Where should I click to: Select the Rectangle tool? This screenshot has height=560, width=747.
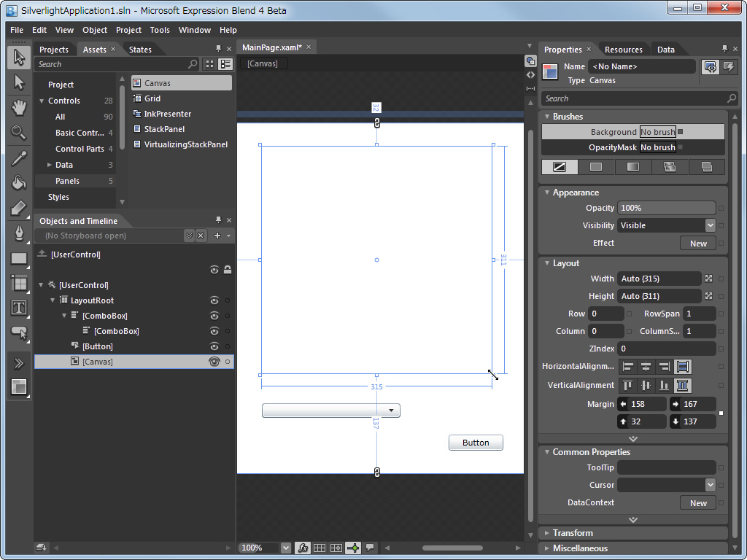tap(19, 259)
